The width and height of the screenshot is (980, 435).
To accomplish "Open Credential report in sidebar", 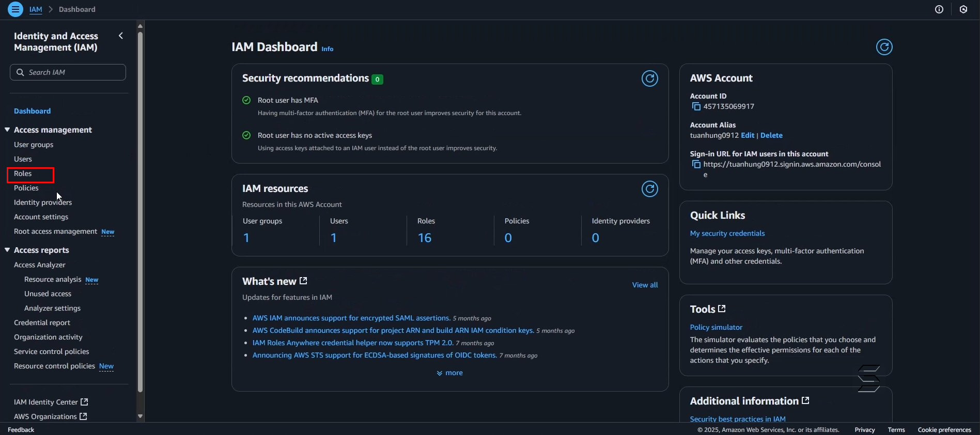I will pyautogui.click(x=42, y=323).
